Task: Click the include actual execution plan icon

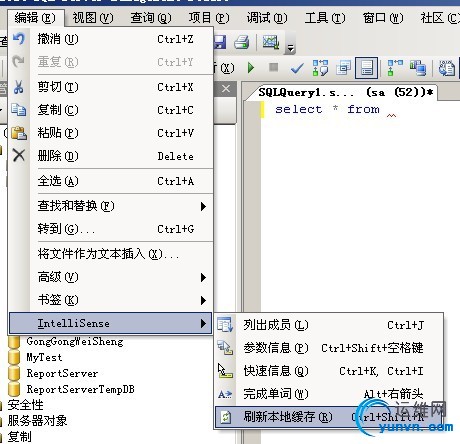Action: pos(395,68)
